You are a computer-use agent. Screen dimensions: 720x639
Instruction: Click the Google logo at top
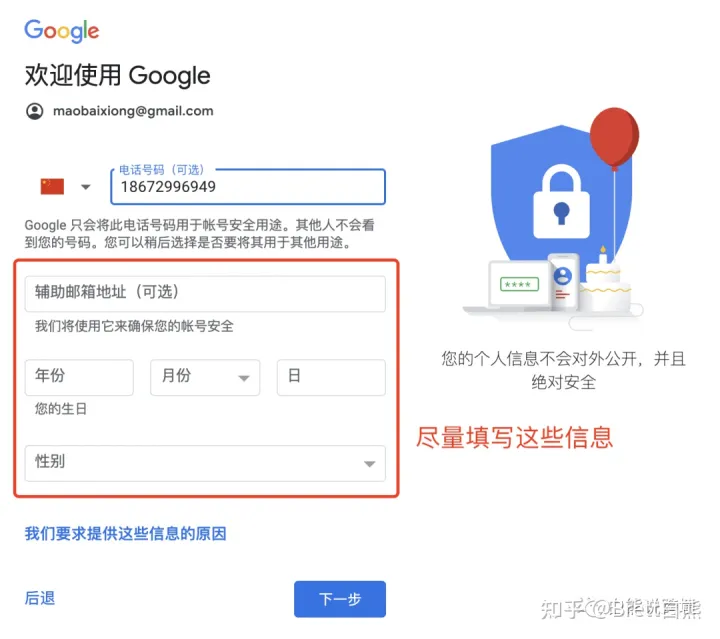(x=62, y=31)
